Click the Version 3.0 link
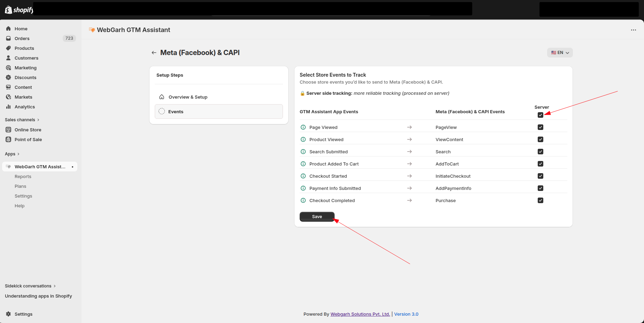 (x=406, y=314)
